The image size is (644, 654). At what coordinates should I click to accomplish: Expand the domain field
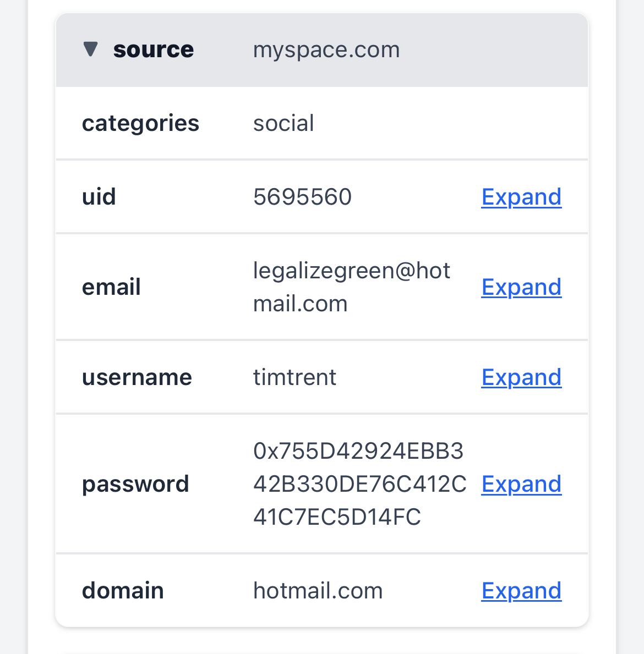tap(521, 591)
